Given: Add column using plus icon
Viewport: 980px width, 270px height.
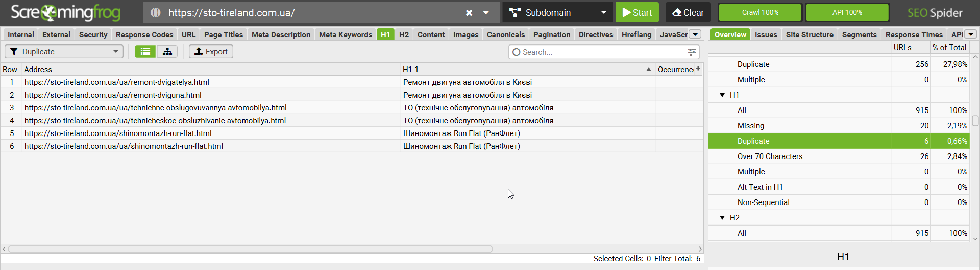Looking at the screenshot, I should tap(698, 69).
